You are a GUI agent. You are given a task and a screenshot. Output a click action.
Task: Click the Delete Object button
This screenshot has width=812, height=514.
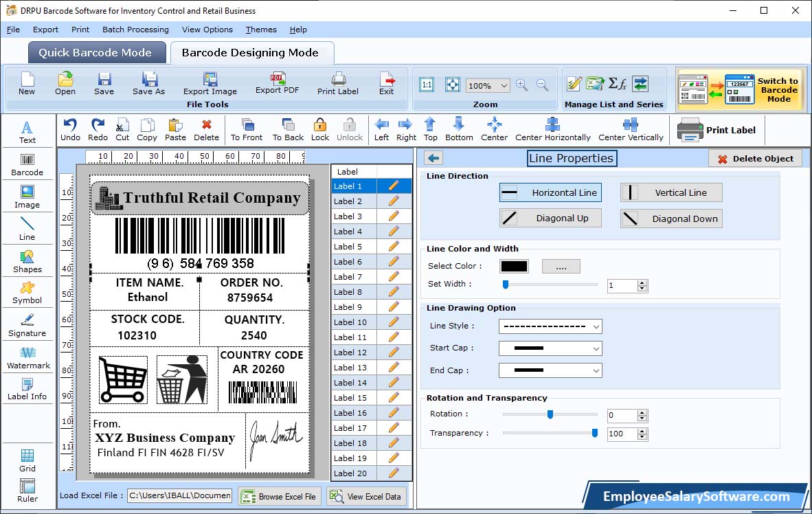755,159
